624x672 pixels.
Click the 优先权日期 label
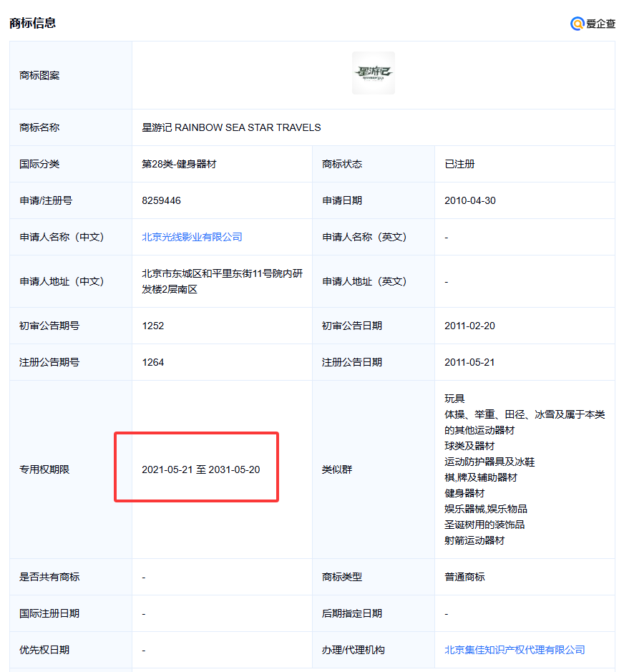pos(44,650)
